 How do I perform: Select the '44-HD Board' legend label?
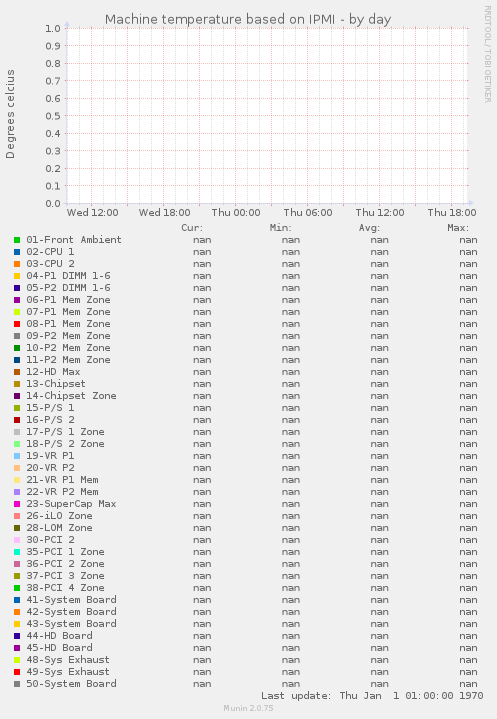coord(59,636)
